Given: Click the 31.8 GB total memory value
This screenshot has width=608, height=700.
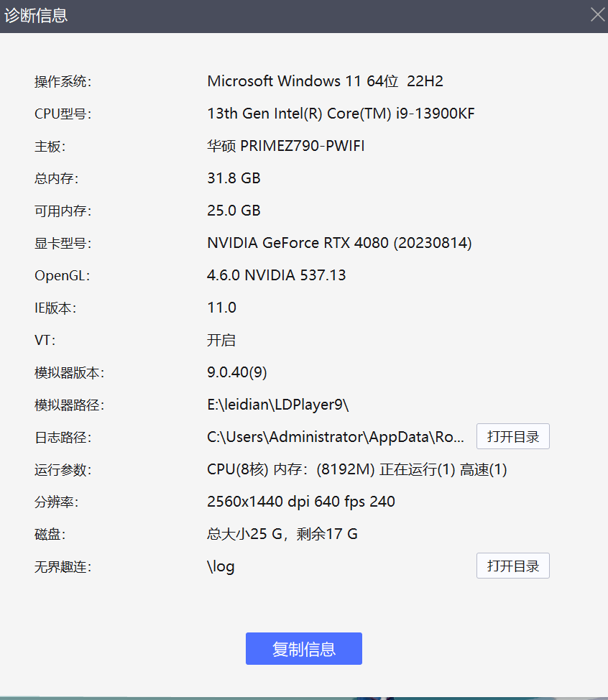Looking at the screenshot, I should coord(234,178).
